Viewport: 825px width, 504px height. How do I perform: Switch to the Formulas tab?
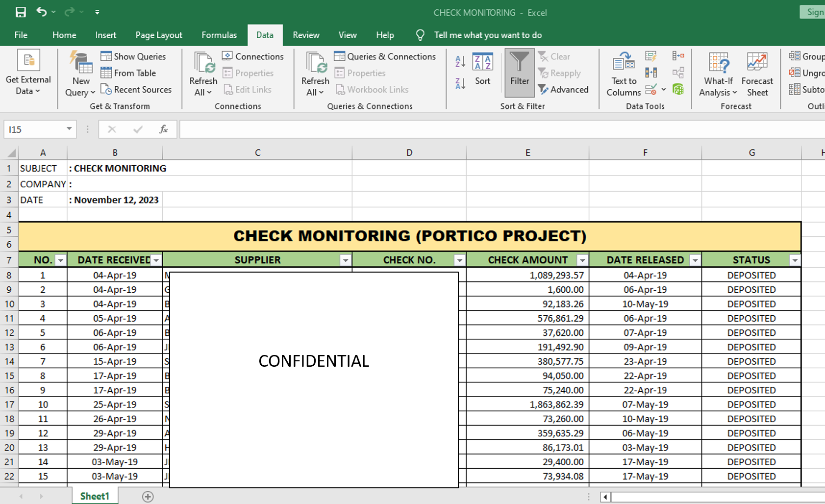click(219, 35)
